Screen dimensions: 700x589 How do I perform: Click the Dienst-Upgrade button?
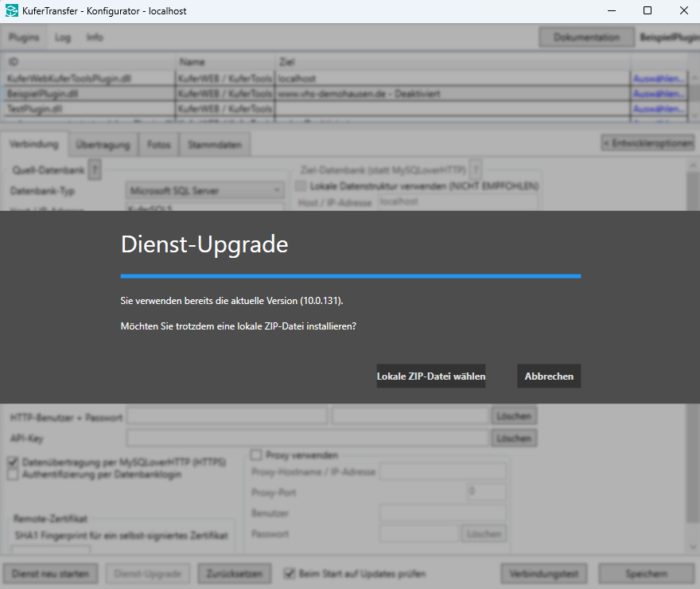pos(148,573)
